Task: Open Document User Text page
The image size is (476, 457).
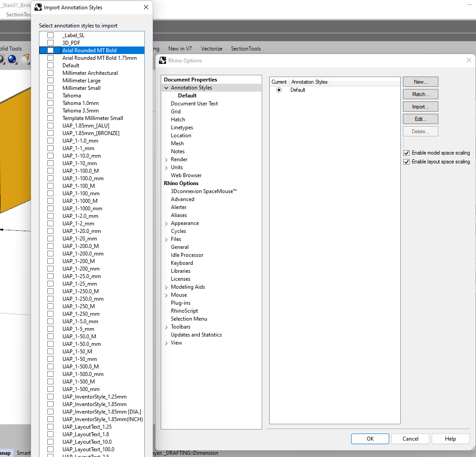Action: [x=194, y=104]
